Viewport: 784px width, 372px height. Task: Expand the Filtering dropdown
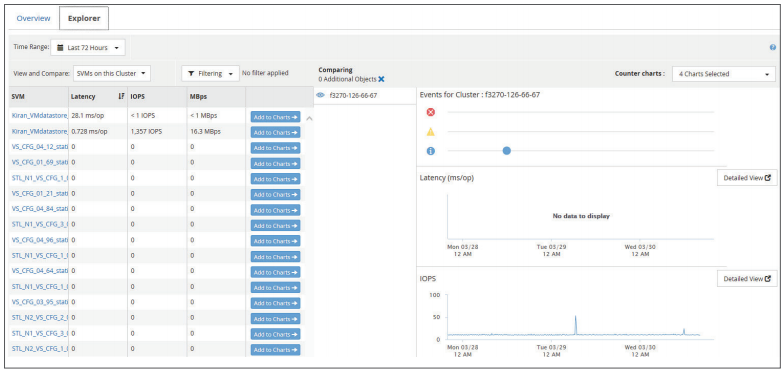pyautogui.click(x=210, y=74)
